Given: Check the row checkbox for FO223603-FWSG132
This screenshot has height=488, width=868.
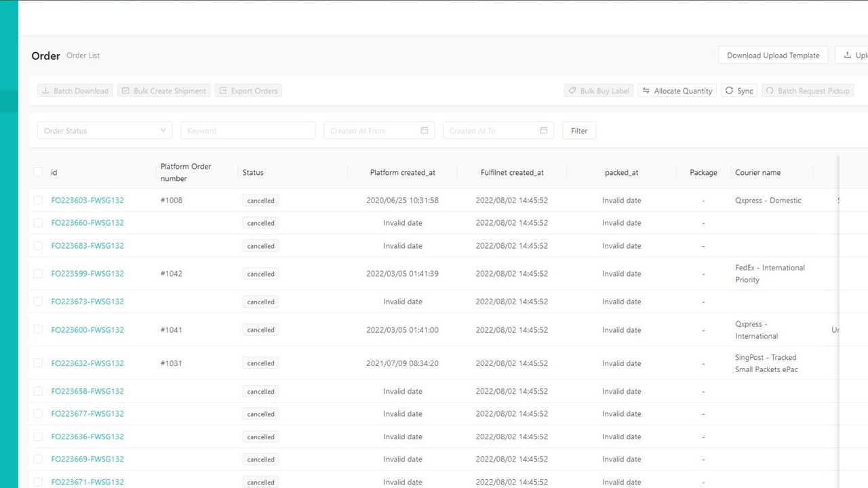Looking at the screenshot, I should tap(38, 200).
